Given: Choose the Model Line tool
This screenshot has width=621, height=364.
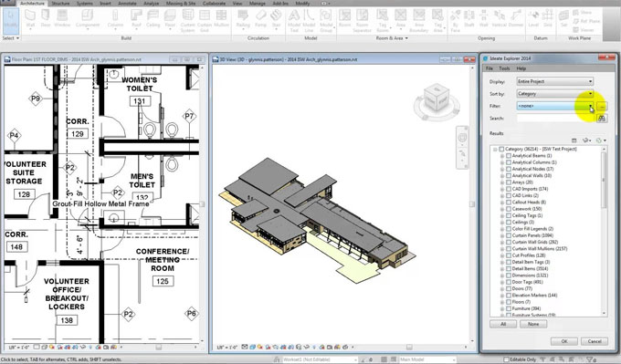Looking at the screenshot, I should click(309, 21).
